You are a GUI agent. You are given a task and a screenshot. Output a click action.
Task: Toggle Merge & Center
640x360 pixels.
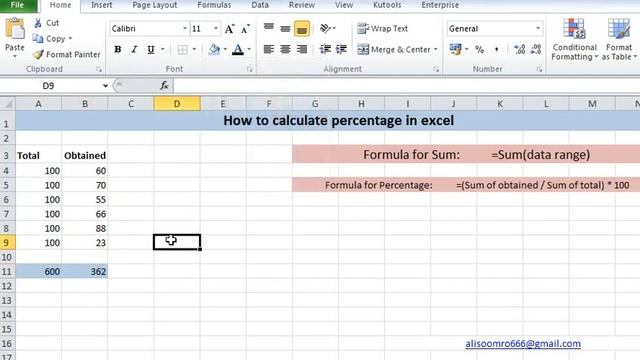pyautogui.click(x=393, y=49)
